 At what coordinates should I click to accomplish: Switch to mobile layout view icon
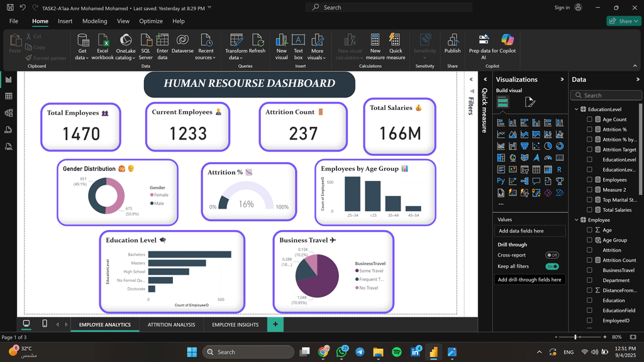tap(45, 324)
